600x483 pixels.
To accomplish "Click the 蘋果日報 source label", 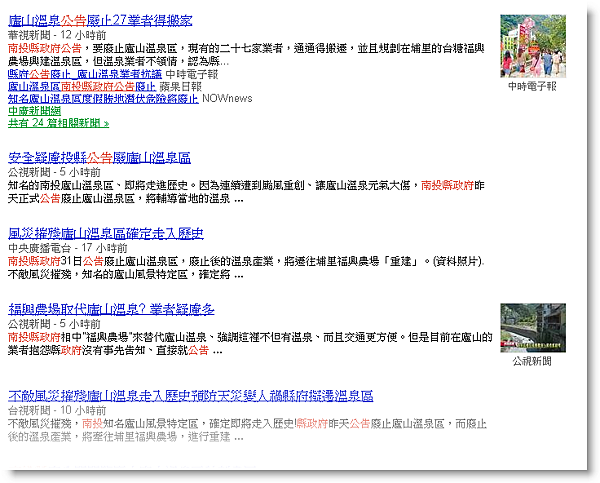I will [181, 86].
